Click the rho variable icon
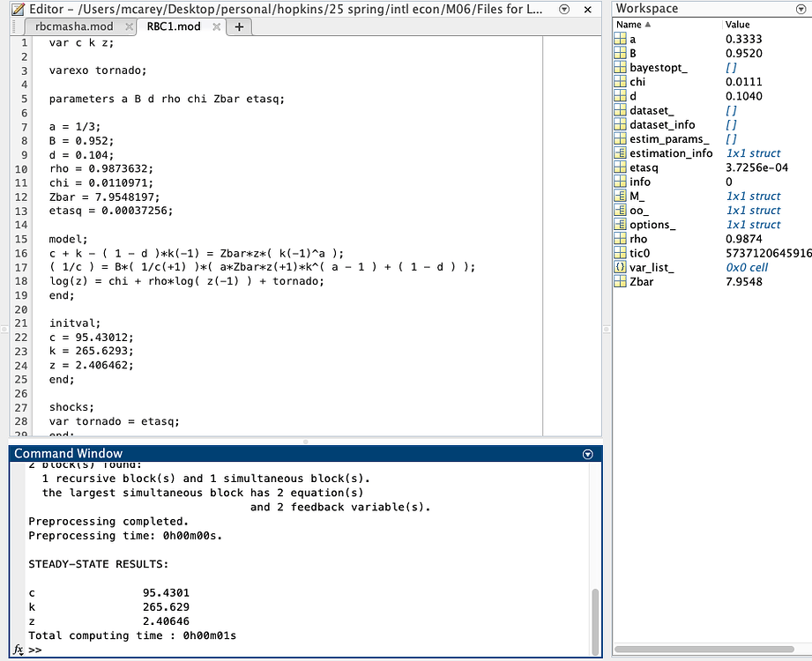 tap(620, 239)
